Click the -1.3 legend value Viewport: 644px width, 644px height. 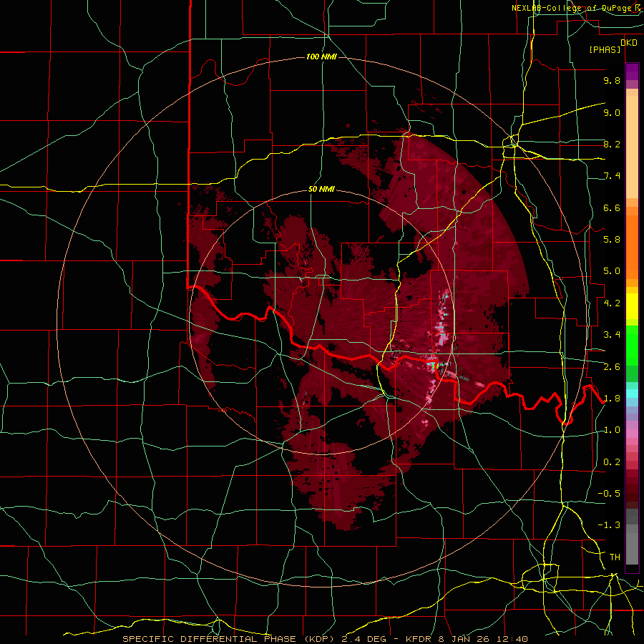pyautogui.click(x=609, y=526)
